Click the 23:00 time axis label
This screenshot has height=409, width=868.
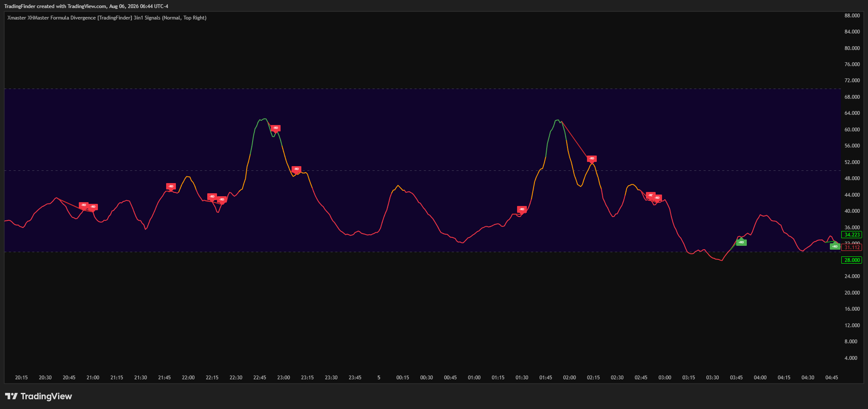(284, 378)
